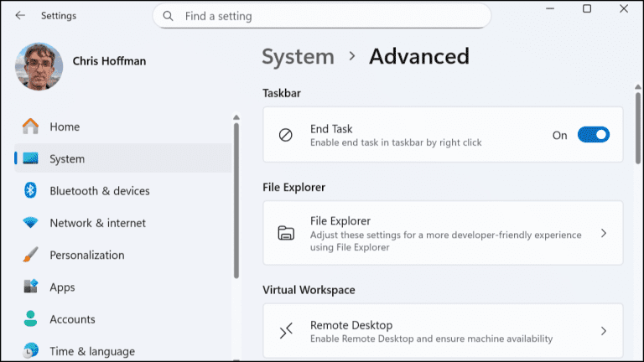Open Bluetooth & devices settings
This screenshot has width=644, height=362.
coord(100,191)
